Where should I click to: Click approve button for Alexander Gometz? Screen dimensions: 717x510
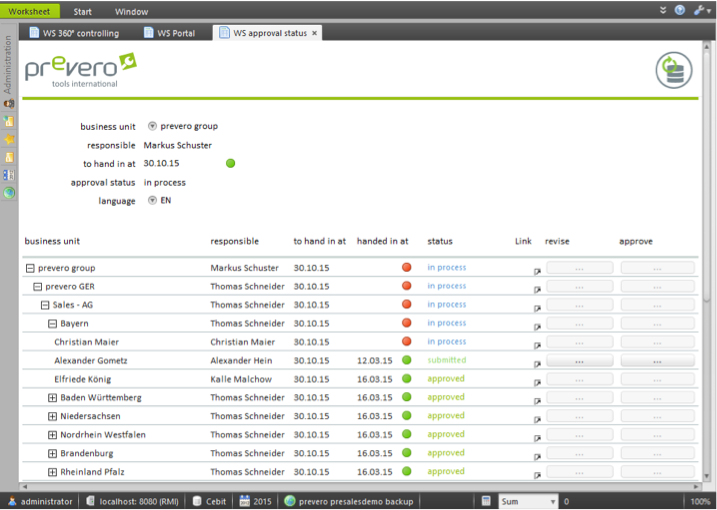click(657, 361)
